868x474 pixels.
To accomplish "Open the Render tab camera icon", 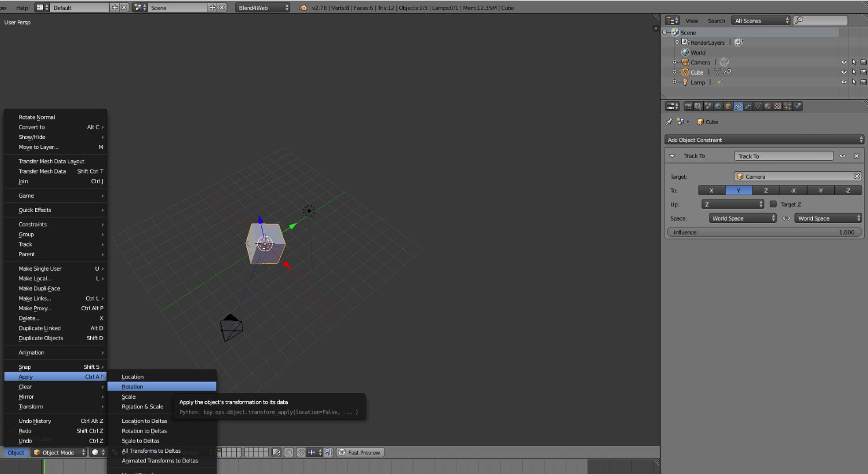I will (688, 106).
